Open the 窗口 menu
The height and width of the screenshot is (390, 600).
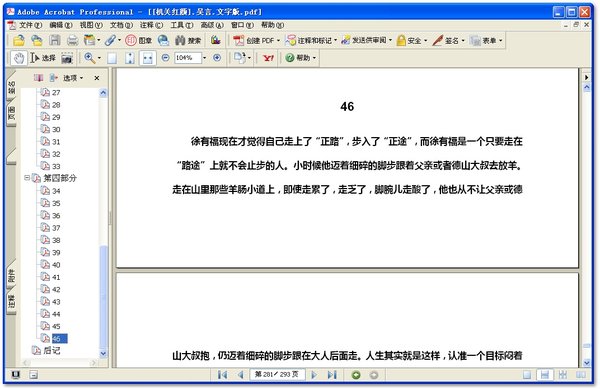pos(242,25)
